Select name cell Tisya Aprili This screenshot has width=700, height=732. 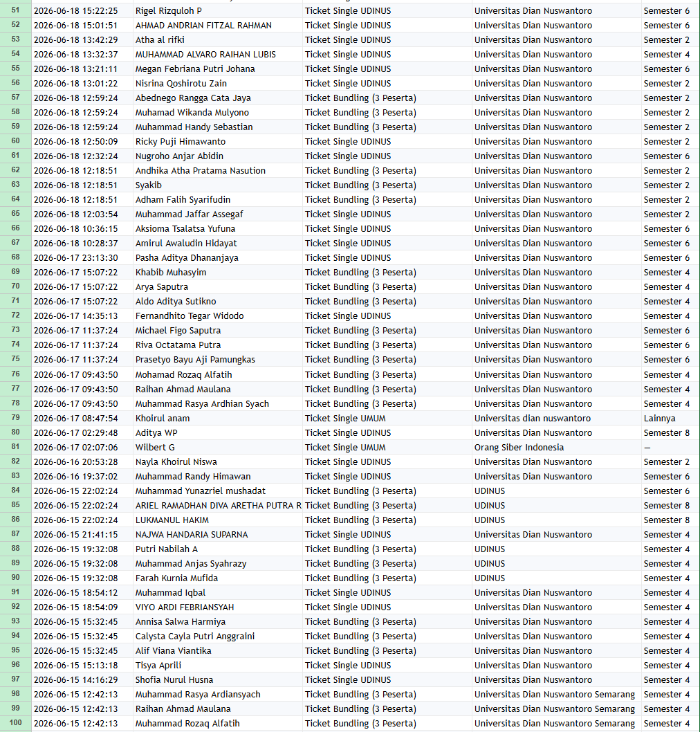(217, 666)
